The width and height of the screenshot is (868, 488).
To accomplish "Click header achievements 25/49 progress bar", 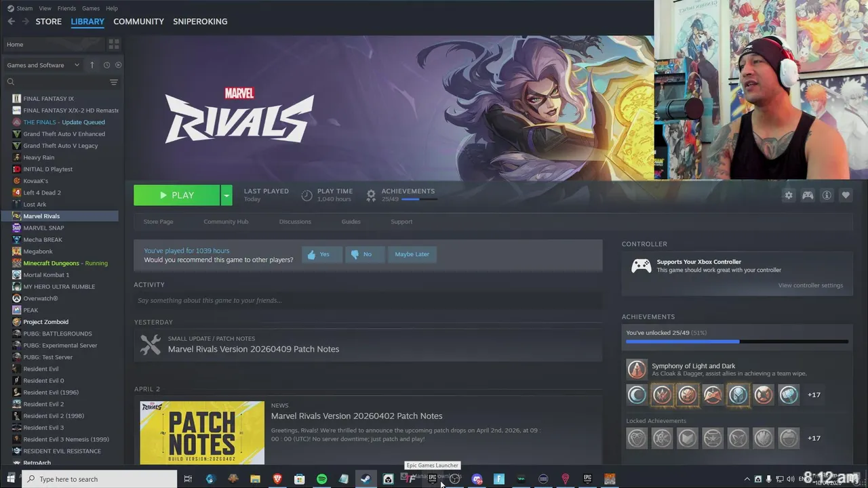I will [419, 199].
